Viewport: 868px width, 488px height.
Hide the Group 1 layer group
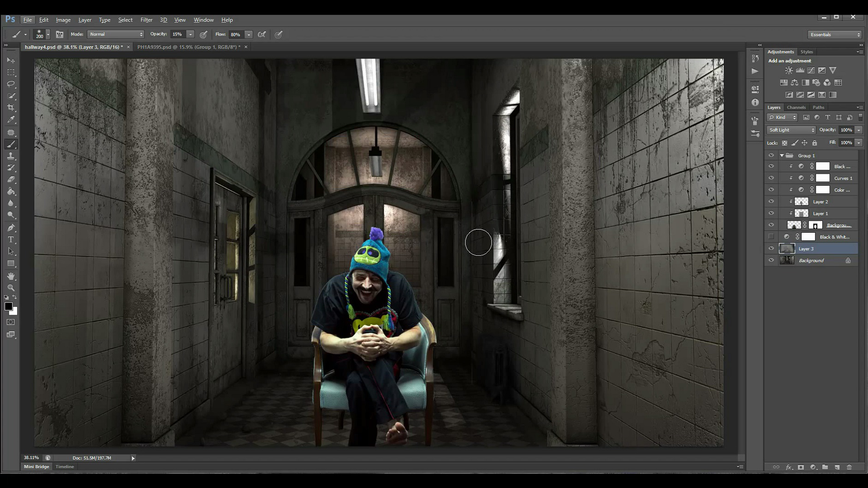(771, 155)
